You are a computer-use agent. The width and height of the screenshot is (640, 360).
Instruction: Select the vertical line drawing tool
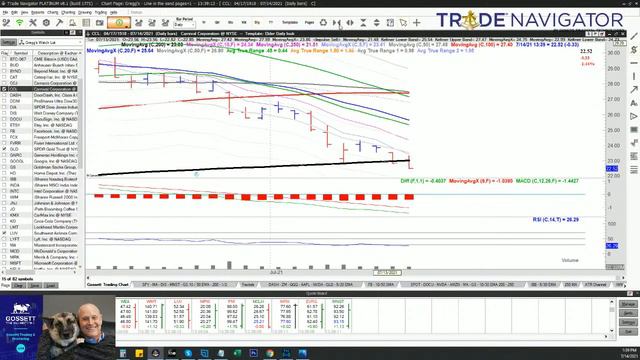point(634,76)
